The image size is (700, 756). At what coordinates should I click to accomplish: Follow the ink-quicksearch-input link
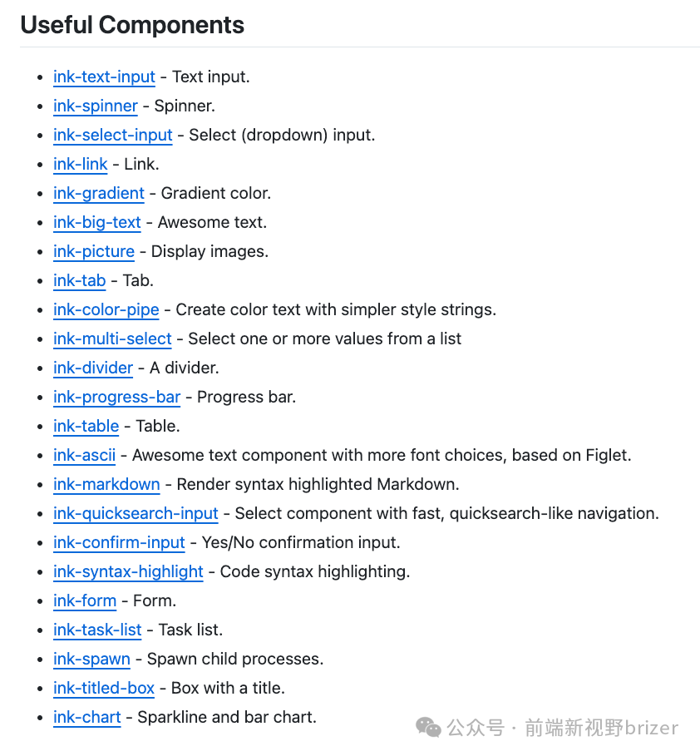[x=136, y=513]
